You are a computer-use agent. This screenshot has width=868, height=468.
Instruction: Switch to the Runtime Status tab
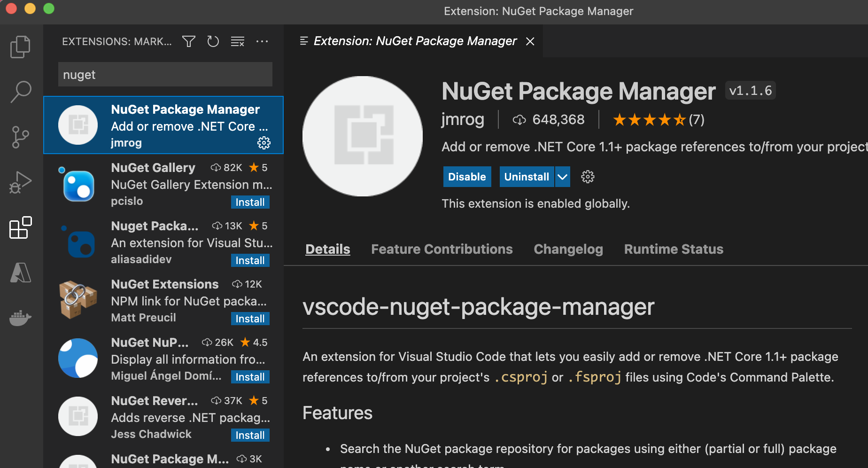[x=674, y=249]
